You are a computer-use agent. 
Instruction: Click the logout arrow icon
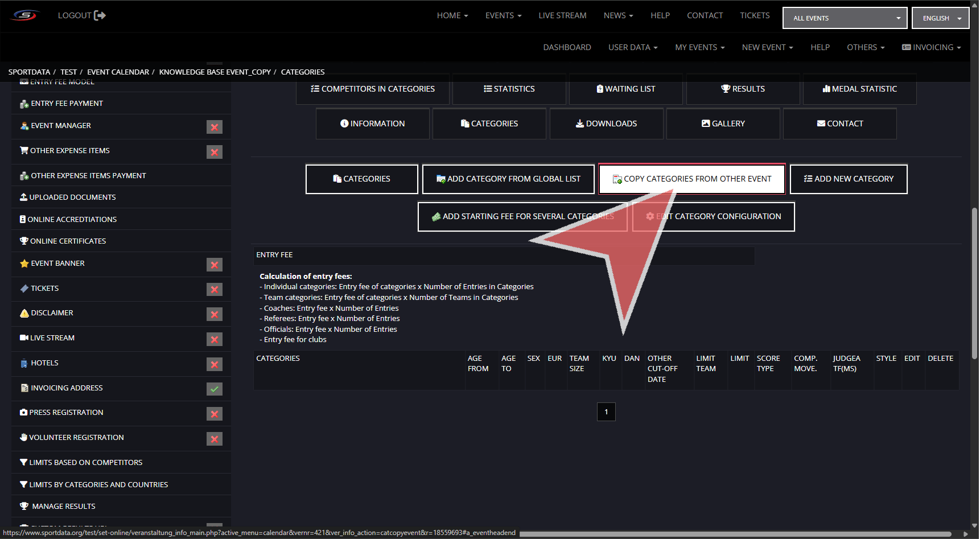(x=100, y=15)
